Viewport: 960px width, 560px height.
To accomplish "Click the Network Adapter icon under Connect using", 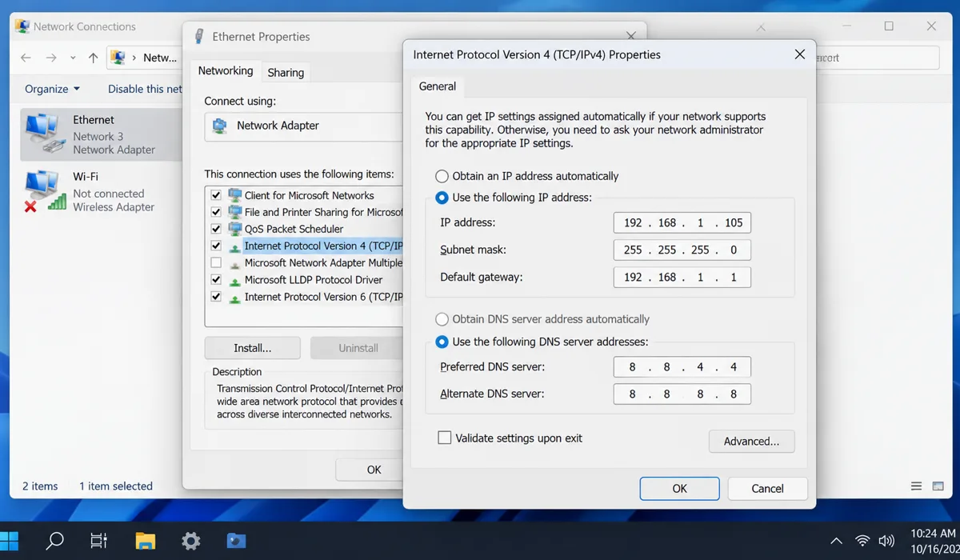I will [220, 126].
